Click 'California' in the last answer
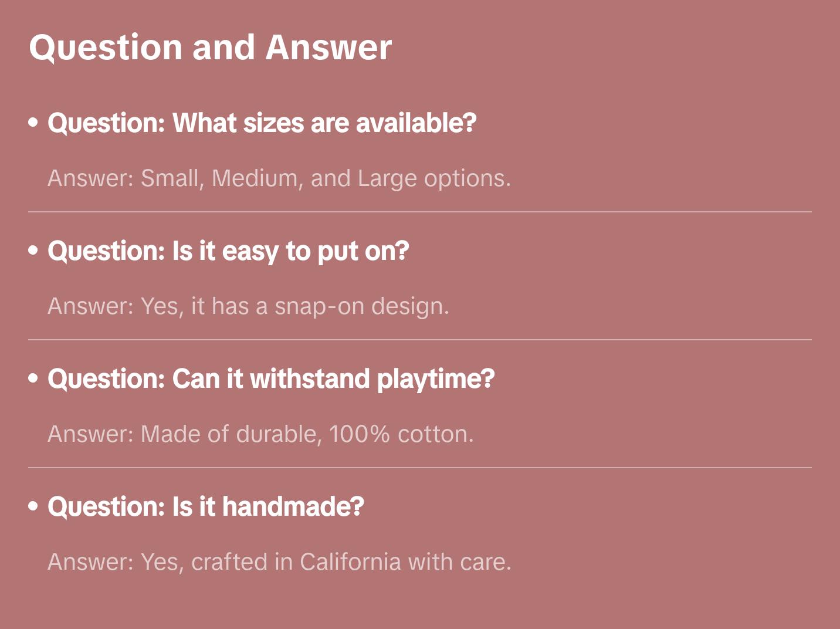Image resolution: width=840 pixels, height=629 pixels. pos(351,562)
